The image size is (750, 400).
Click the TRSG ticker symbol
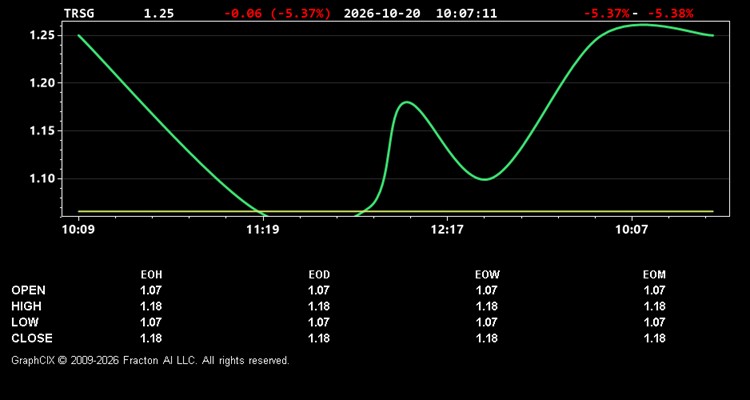click(x=79, y=13)
